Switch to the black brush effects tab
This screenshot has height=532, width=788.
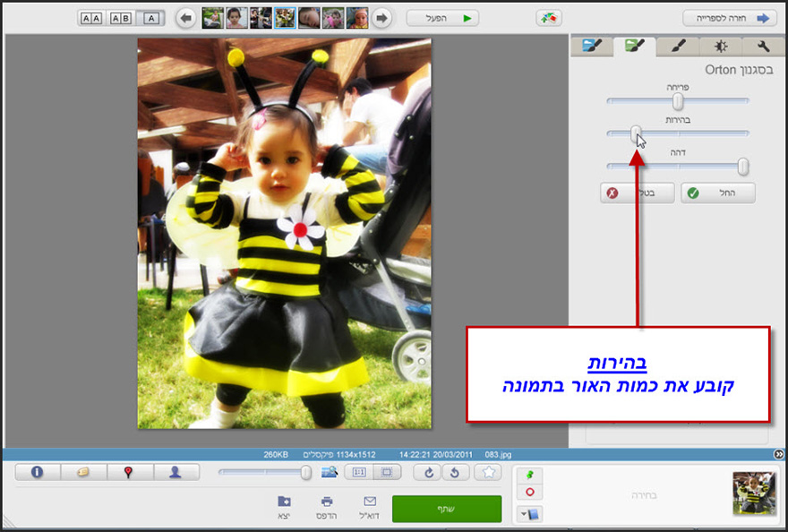(678, 45)
